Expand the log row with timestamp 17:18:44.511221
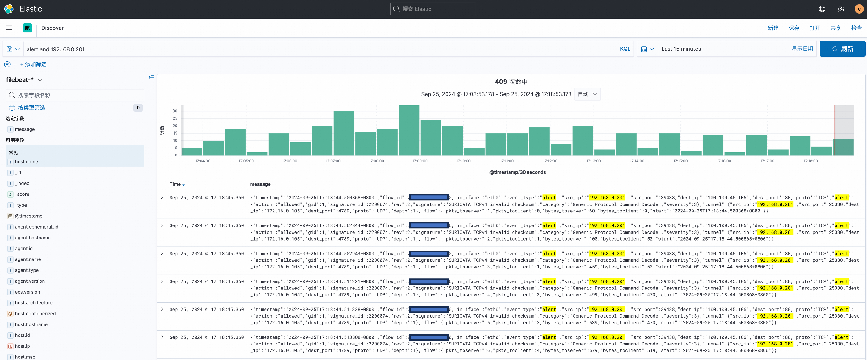Screen dimensions: 868x360 (162, 281)
